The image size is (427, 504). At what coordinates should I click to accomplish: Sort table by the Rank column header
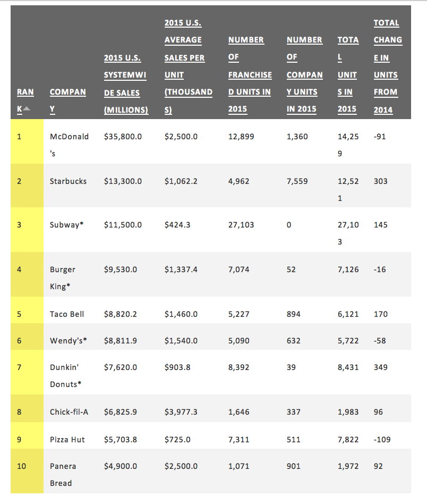[25, 92]
